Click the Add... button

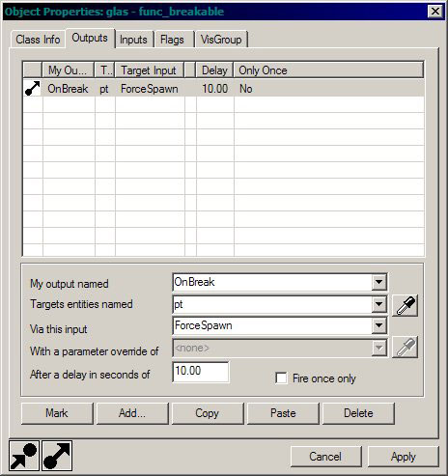tap(132, 413)
